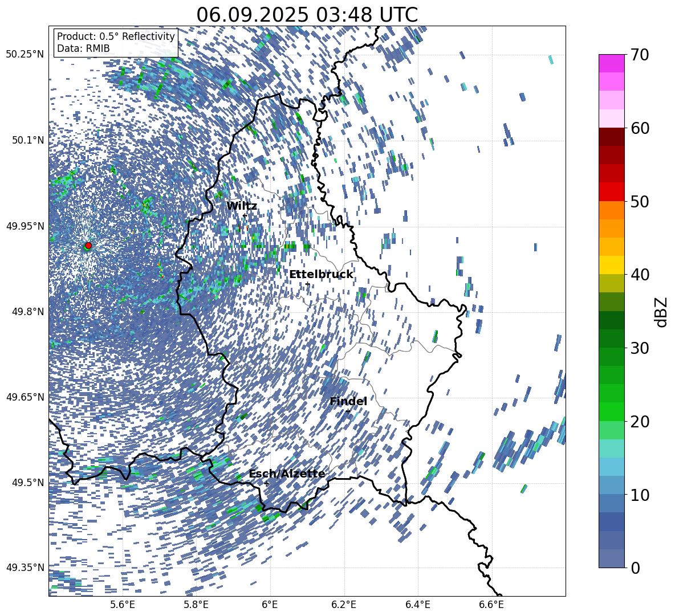Click the 40 colorbar tick label
The width and height of the screenshot is (675, 616).
[x=640, y=275]
